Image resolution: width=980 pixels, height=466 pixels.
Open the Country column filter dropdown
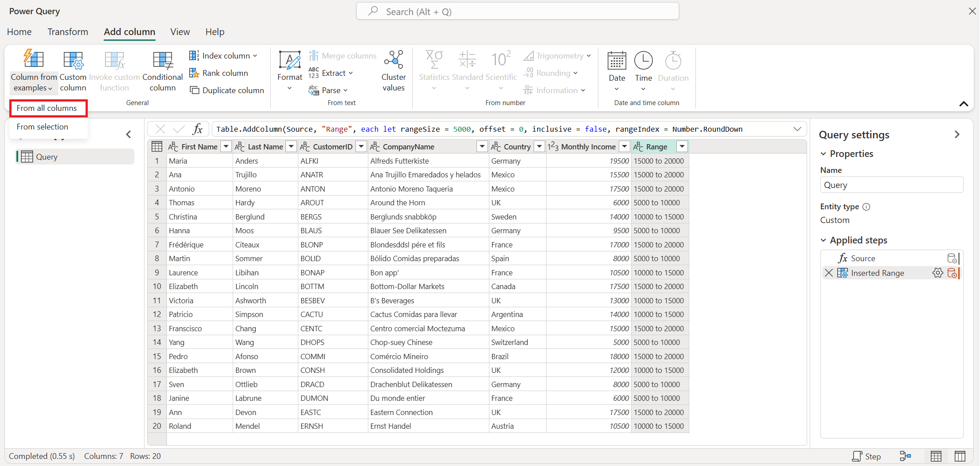[x=539, y=147]
